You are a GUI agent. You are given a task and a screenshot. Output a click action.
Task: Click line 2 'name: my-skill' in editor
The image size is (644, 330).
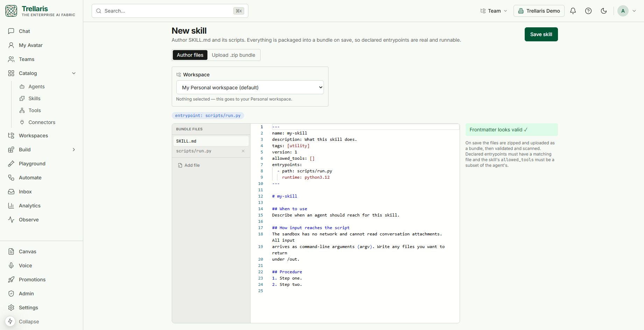coord(290,133)
